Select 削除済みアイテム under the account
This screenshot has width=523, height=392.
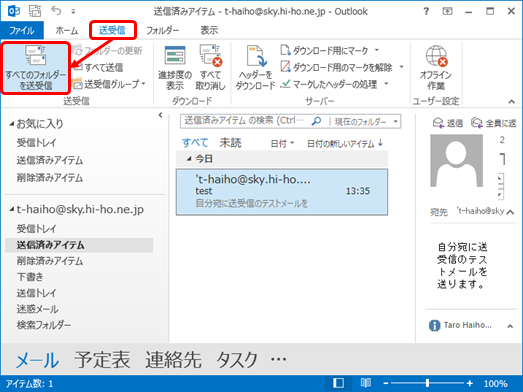pyautogui.click(x=50, y=261)
